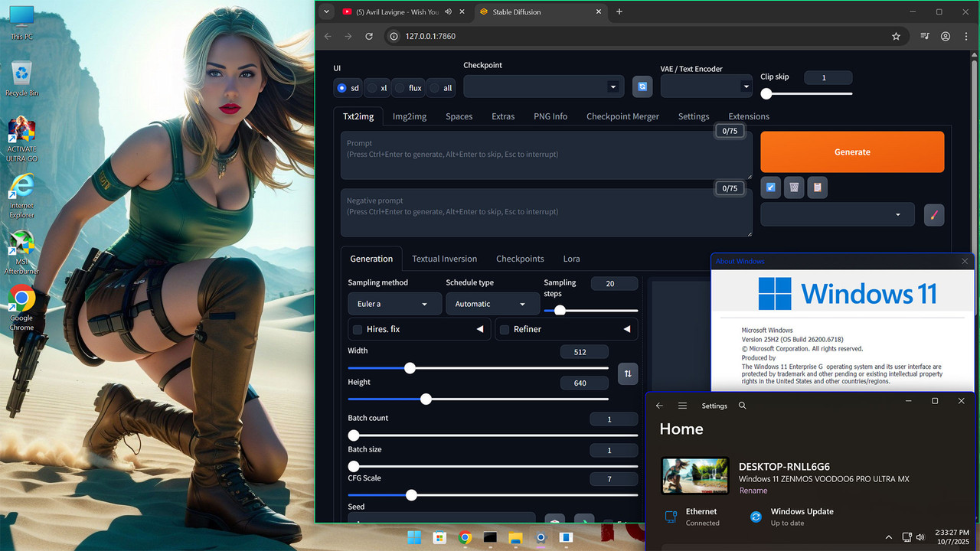Click the Clip skip slider handle
The width and height of the screenshot is (980, 551).
[x=766, y=93]
